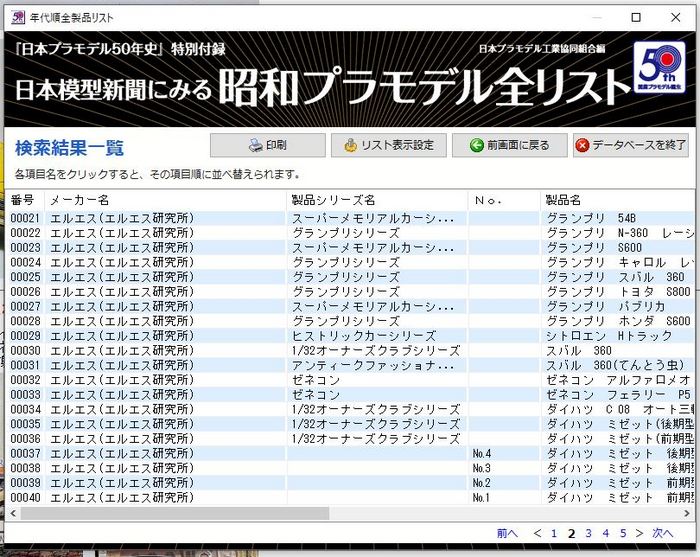This screenshot has height=557, width=700.
Task: Click No.4 cell in row 00037
Action: point(482,454)
